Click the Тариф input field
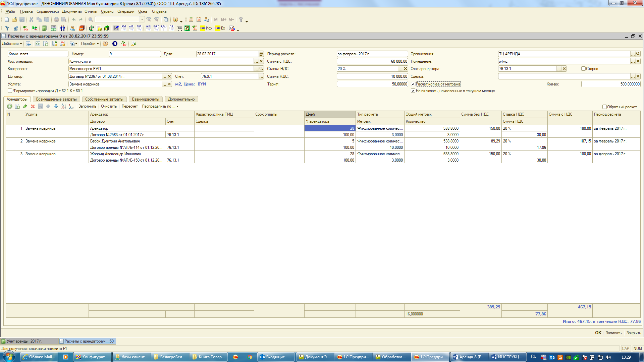Screen dimensions: 644x362 pos(372,84)
